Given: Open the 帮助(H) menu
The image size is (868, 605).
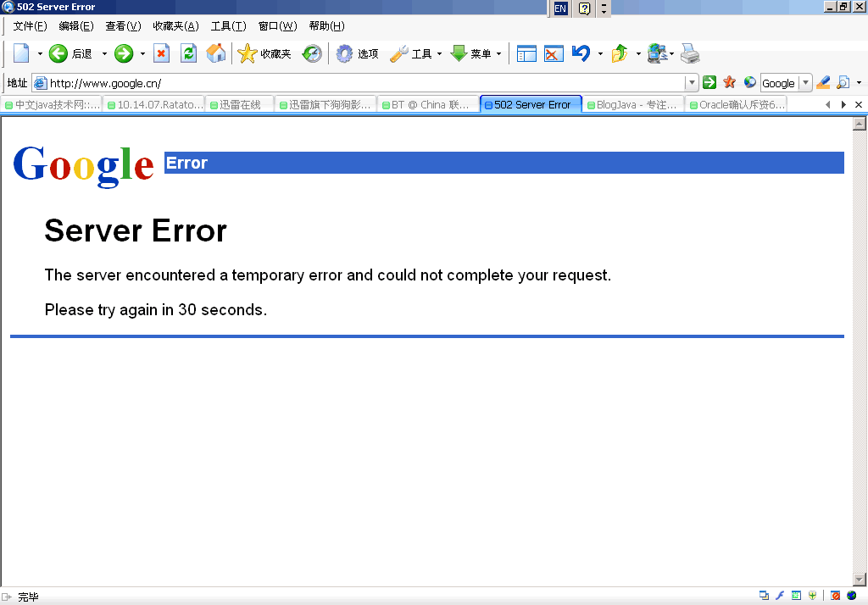Looking at the screenshot, I should tap(326, 26).
